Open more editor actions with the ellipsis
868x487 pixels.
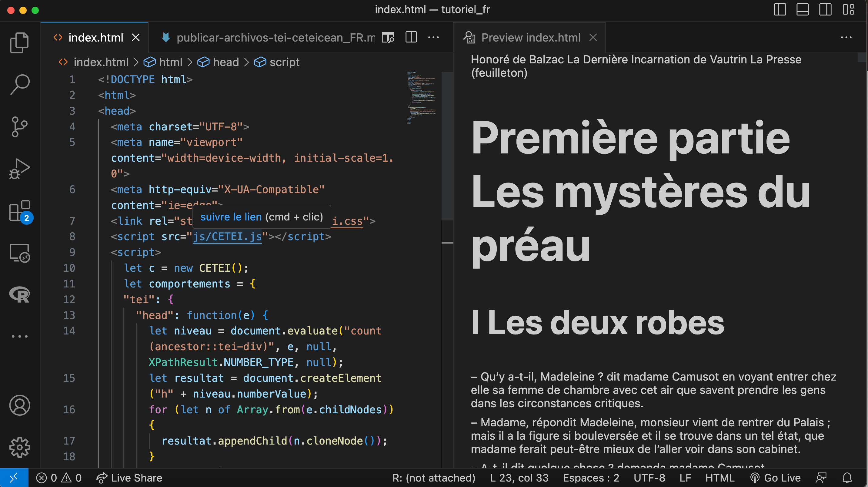pos(434,37)
